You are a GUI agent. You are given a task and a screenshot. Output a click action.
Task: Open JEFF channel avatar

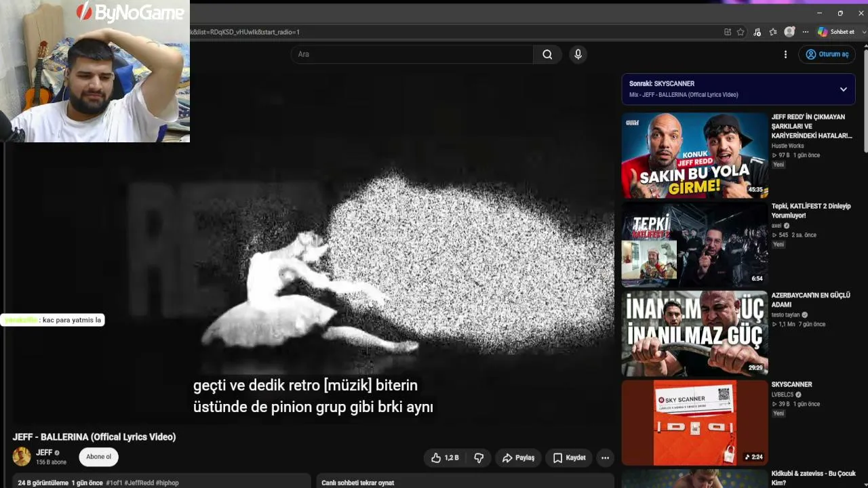[22, 457]
